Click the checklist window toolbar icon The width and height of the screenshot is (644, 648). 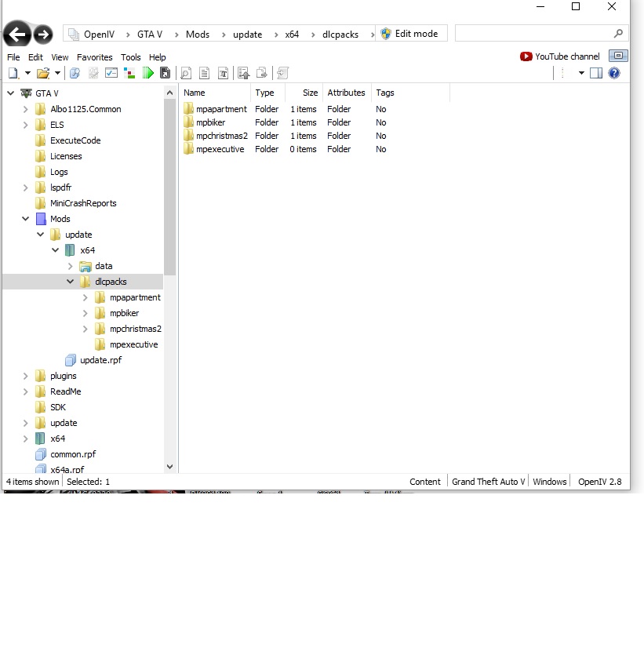coord(111,73)
